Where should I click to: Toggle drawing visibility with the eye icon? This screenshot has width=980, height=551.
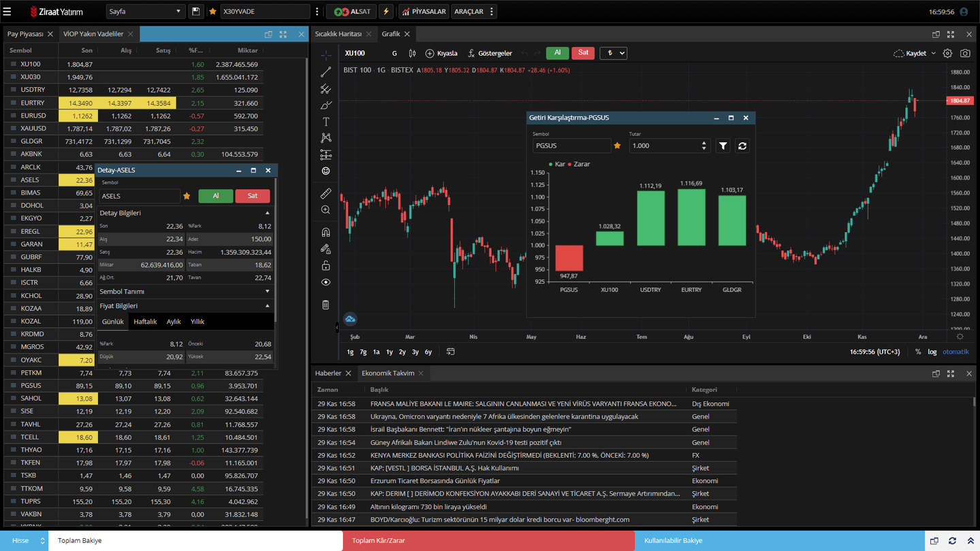pos(325,282)
